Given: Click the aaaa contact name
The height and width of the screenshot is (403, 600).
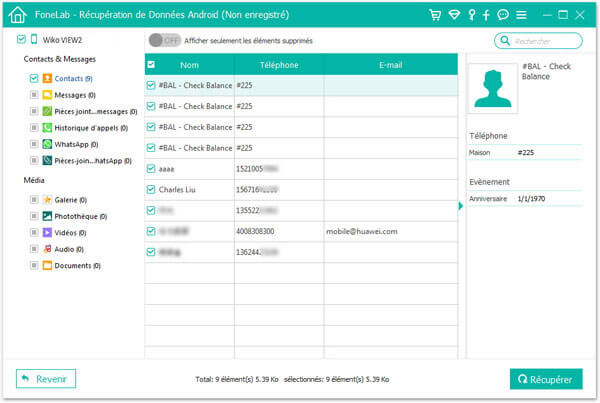Looking at the screenshot, I should (x=166, y=169).
